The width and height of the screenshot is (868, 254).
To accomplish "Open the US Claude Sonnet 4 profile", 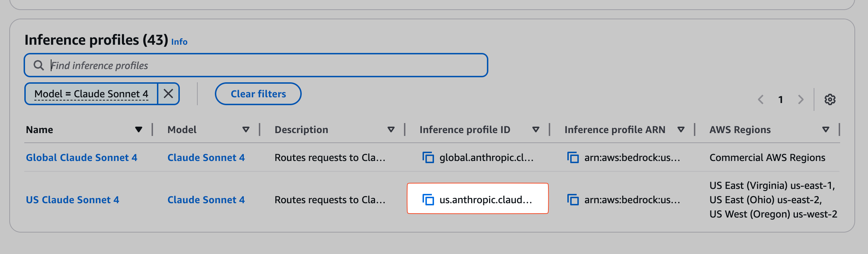I will coord(73,200).
